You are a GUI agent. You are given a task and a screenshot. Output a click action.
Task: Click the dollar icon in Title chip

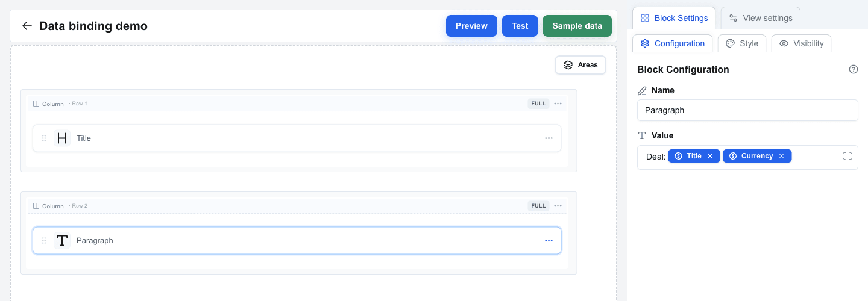pos(678,156)
